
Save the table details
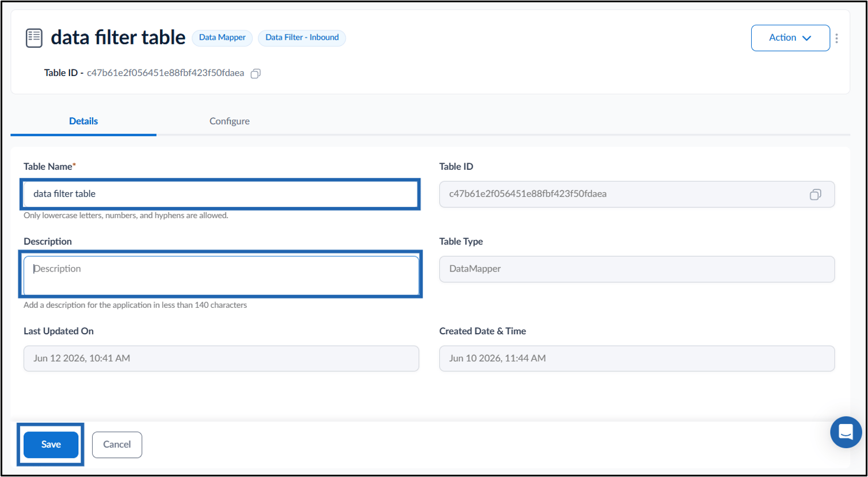(x=51, y=444)
